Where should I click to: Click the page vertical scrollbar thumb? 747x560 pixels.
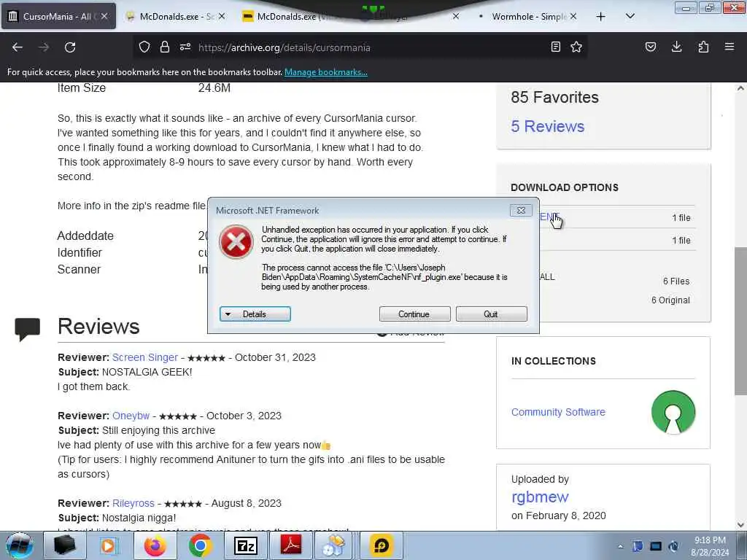click(740, 321)
